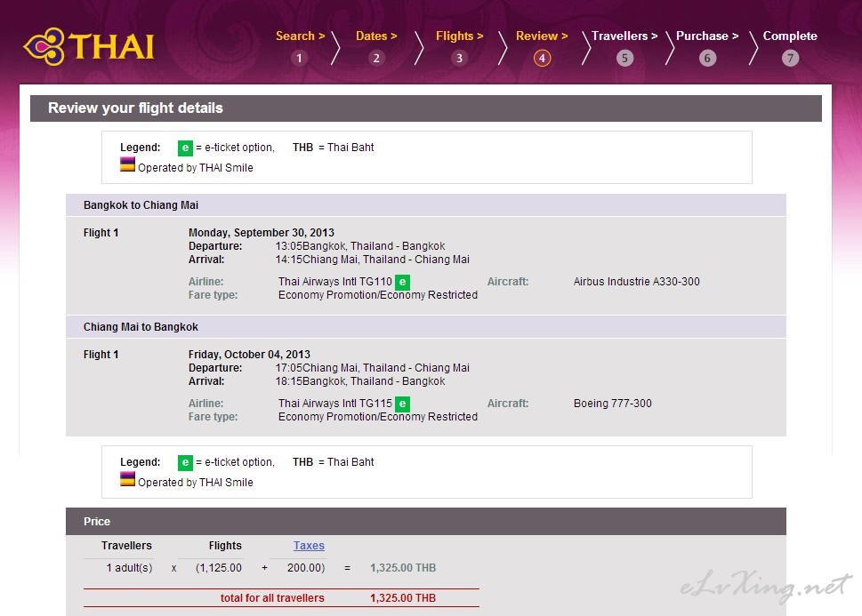Image resolution: width=862 pixels, height=616 pixels.
Task: Click the 14:15 Chiang Mai arrival line
Action: point(372,260)
